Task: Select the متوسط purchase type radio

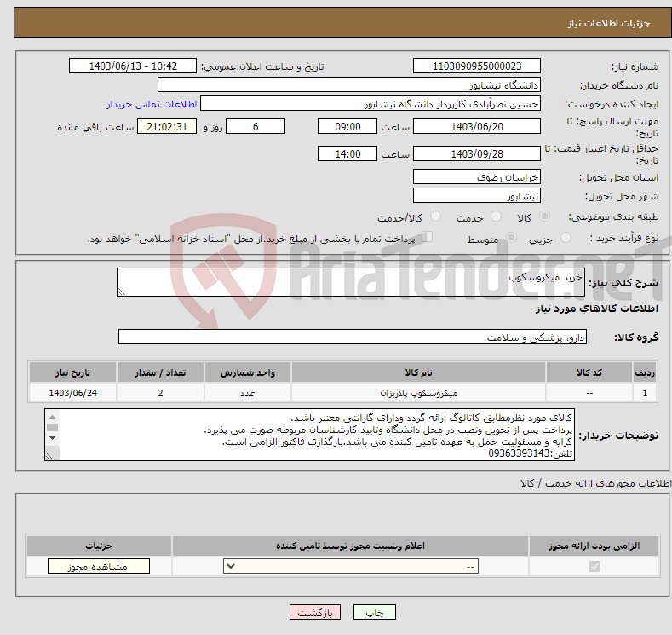Action: [x=511, y=238]
